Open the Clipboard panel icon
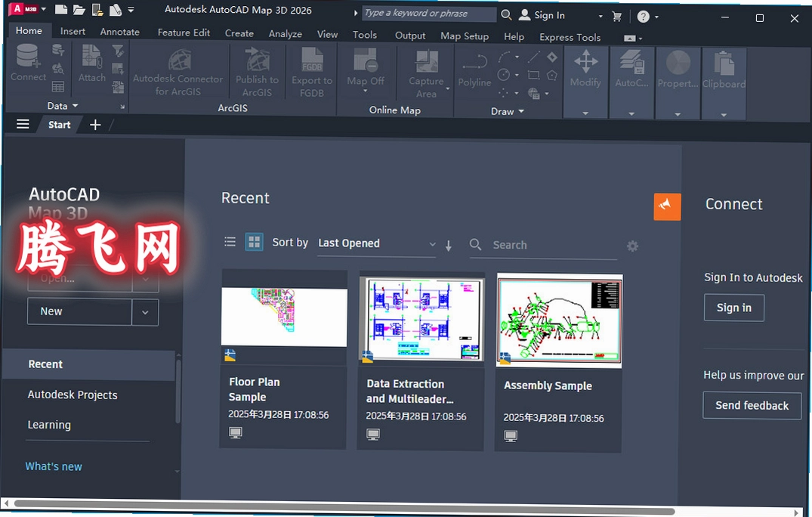 click(724, 63)
